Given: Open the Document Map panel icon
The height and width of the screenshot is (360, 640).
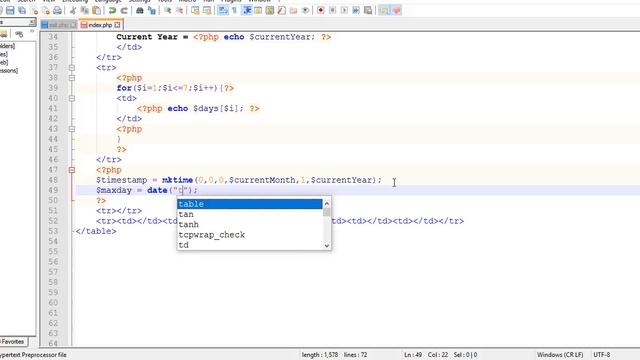Looking at the screenshot, I should (x=270, y=10).
